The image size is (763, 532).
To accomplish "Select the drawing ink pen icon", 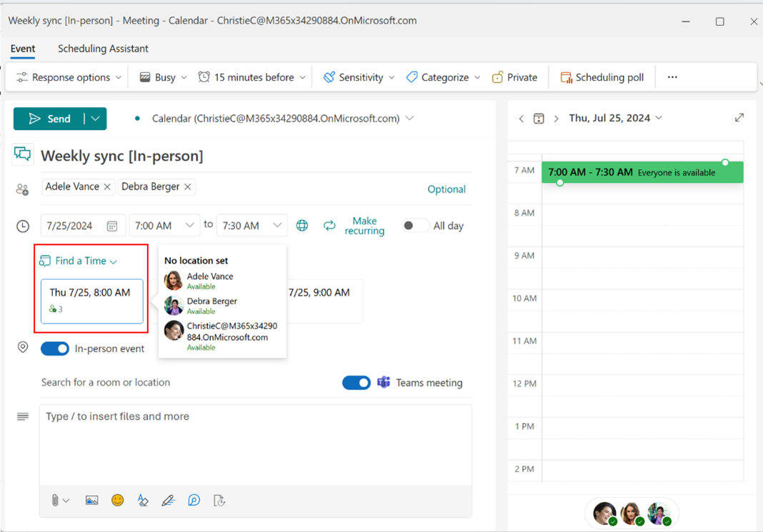I will [169, 500].
